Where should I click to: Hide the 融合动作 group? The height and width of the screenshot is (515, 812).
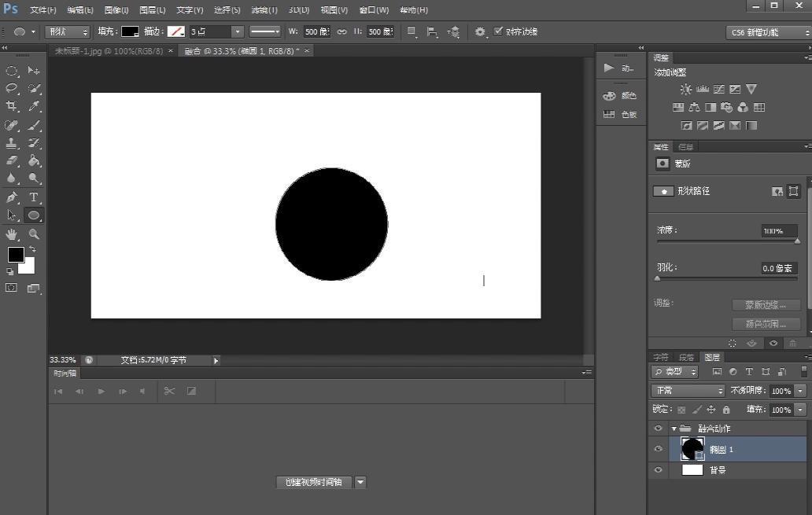pos(659,429)
